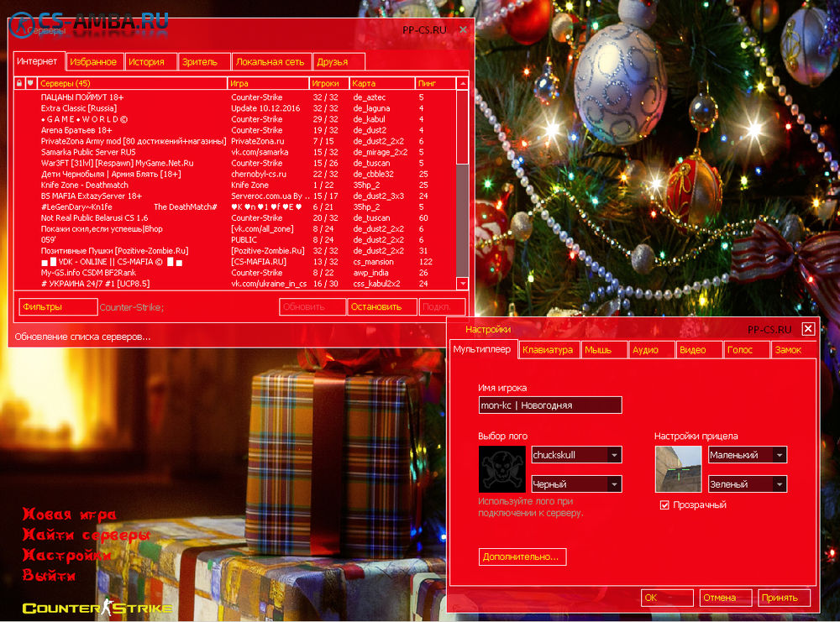840x622 pixels.
Task: Click the Подкл. connect button
Action: click(442, 306)
